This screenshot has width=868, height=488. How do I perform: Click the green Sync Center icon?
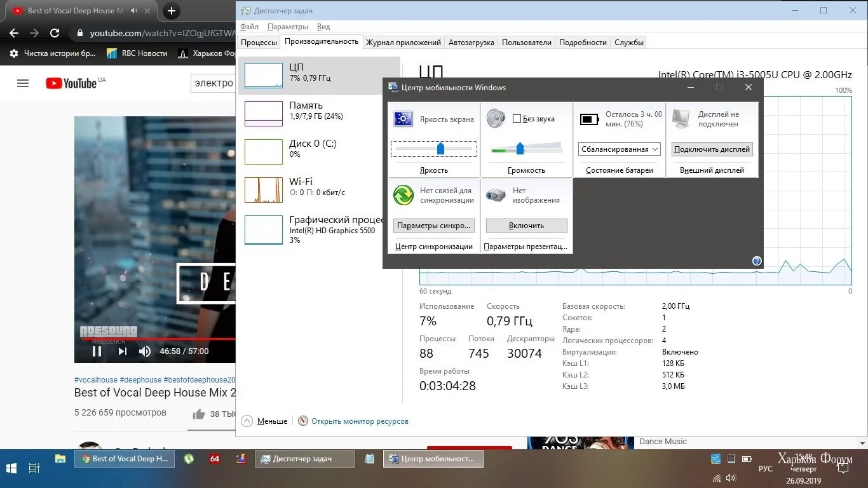coord(403,195)
